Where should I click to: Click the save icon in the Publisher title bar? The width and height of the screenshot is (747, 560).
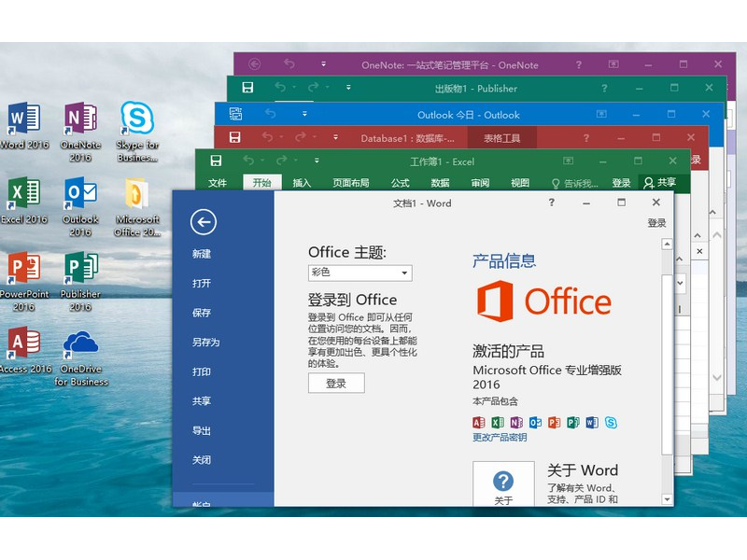[x=247, y=88]
